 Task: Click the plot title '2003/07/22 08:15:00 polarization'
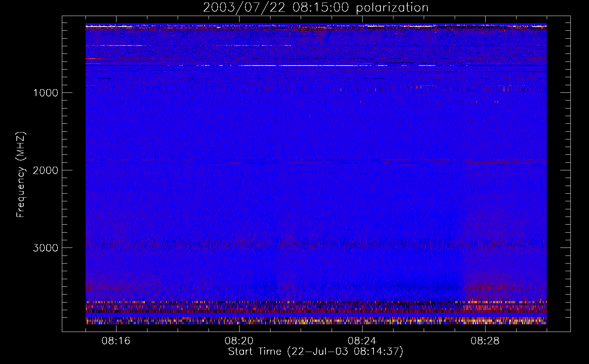(x=316, y=8)
